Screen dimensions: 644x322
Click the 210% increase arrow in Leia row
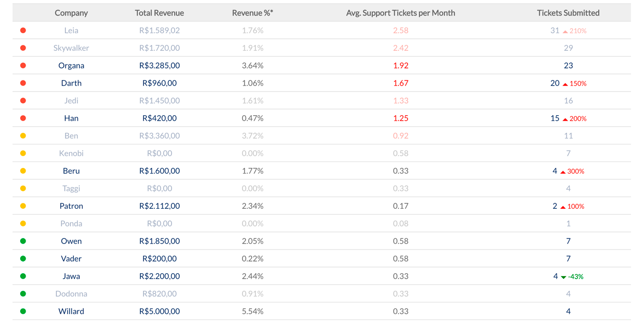566,31
